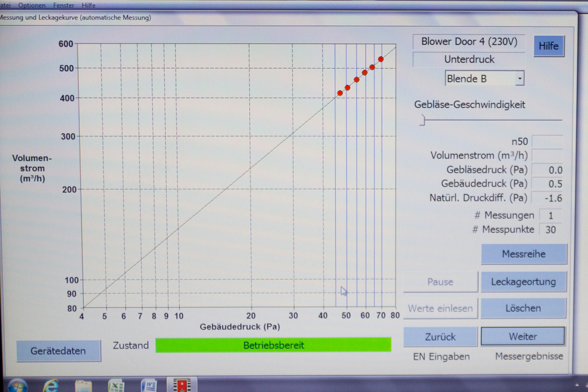This screenshot has width=588, height=392.
Task: Continue with the Weiter button
Action: [523, 336]
